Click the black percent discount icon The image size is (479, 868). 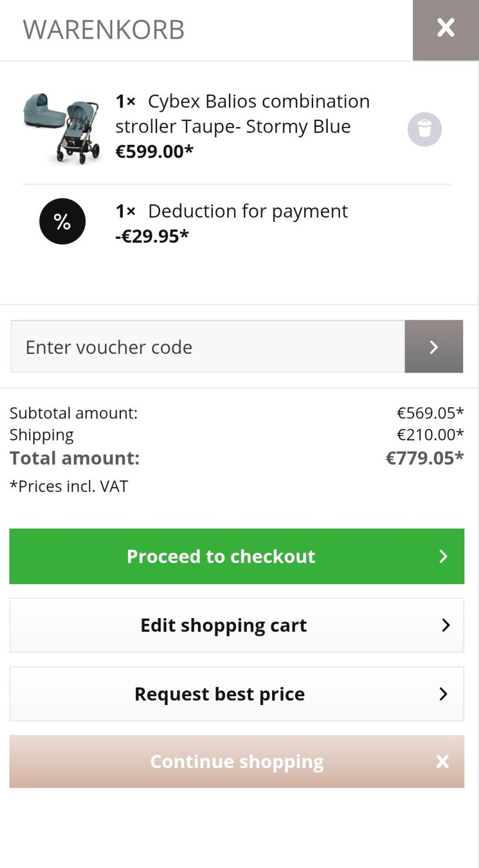[x=63, y=221]
